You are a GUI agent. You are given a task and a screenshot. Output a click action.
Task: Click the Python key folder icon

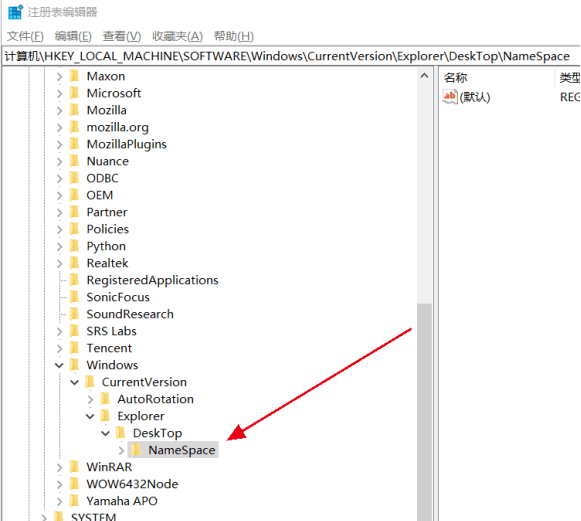(x=74, y=246)
